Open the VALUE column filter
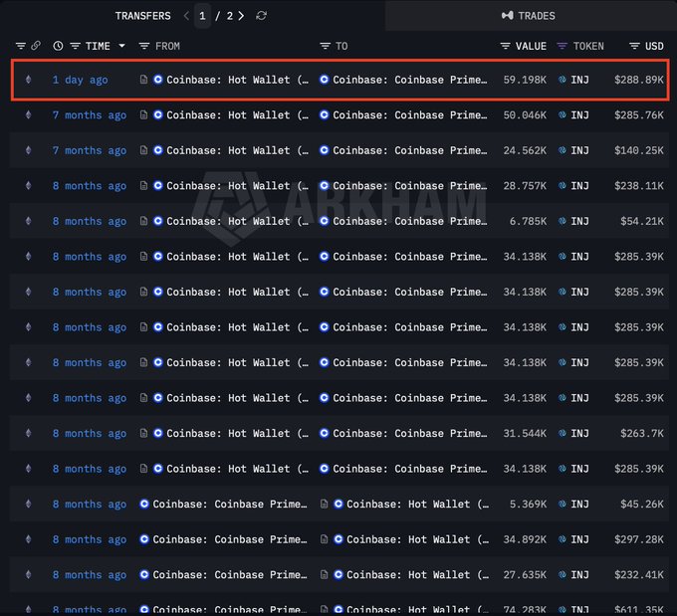 point(505,46)
